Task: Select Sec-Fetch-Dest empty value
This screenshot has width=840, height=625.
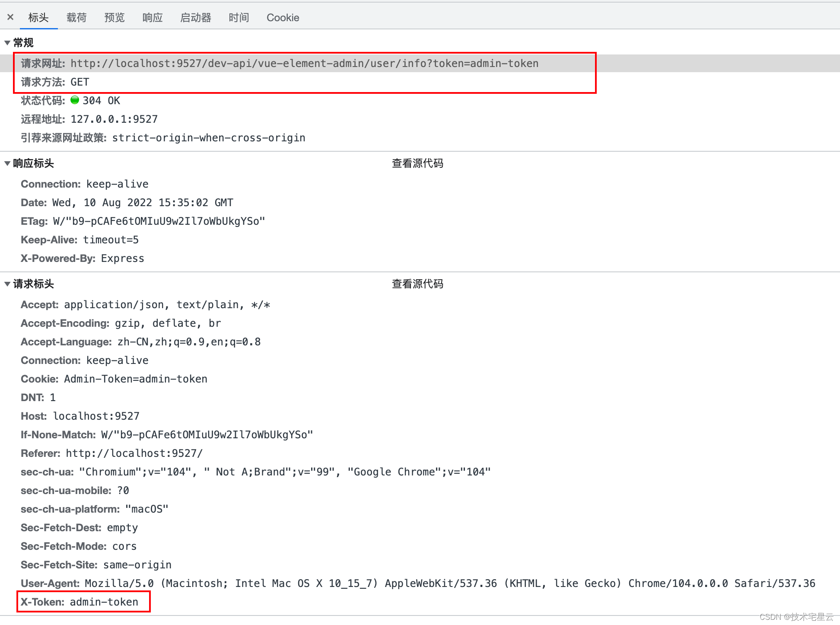Action: click(x=123, y=528)
